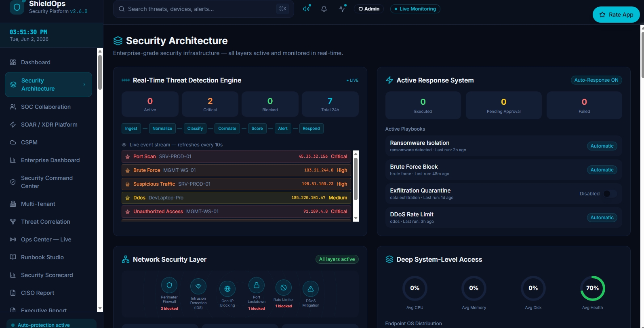This screenshot has width=644, height=328.
Task: Open the notifications bell
Action: (324, 8)
